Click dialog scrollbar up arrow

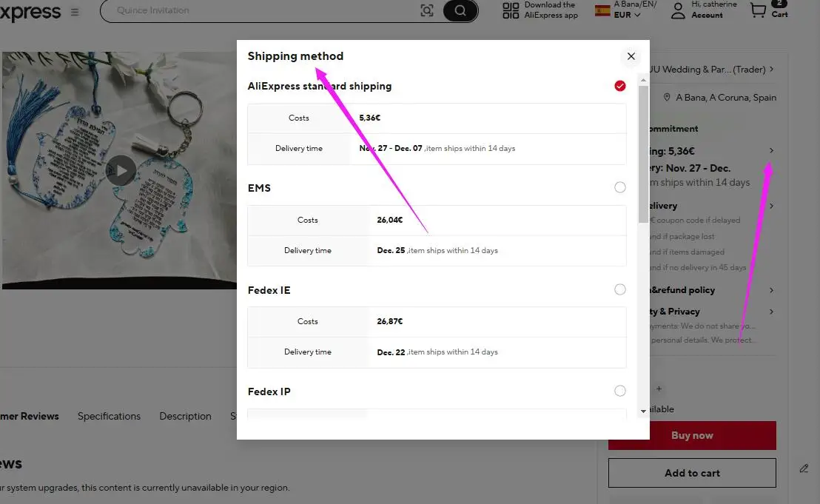pyautogui.click(x=643, y=81)
